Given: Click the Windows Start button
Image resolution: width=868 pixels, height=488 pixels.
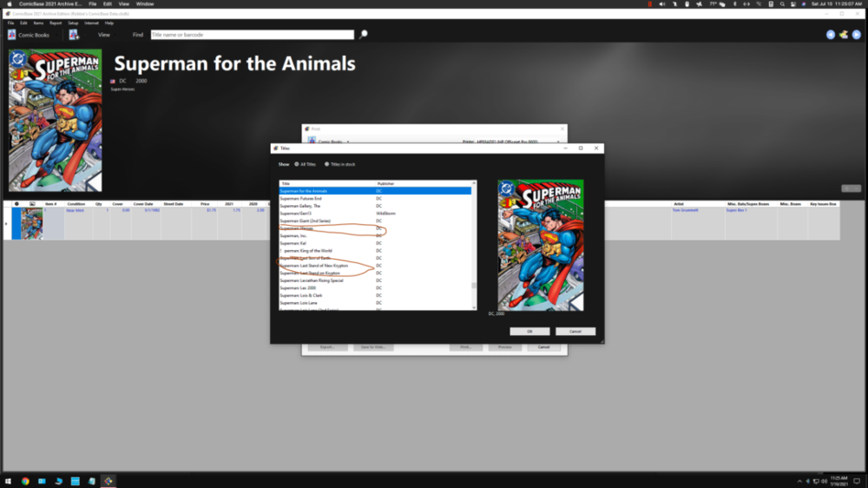Looking at the screenshot, I should 8,481.
